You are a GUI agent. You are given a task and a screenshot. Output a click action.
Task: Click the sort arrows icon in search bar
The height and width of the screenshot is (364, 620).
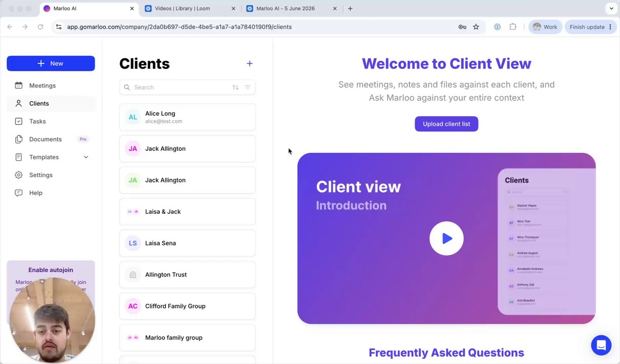235,87
